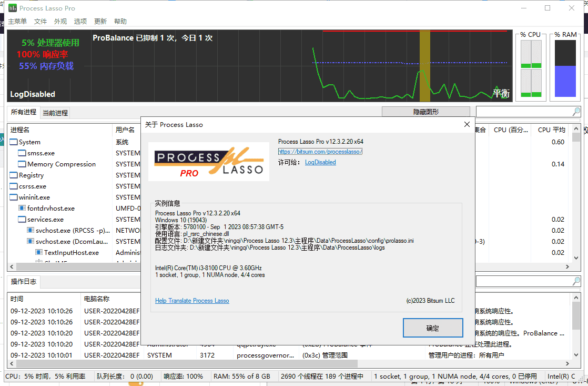Click the 隐藏图形 button
This screenshot has width=588, height=386.
coord(425,112)
